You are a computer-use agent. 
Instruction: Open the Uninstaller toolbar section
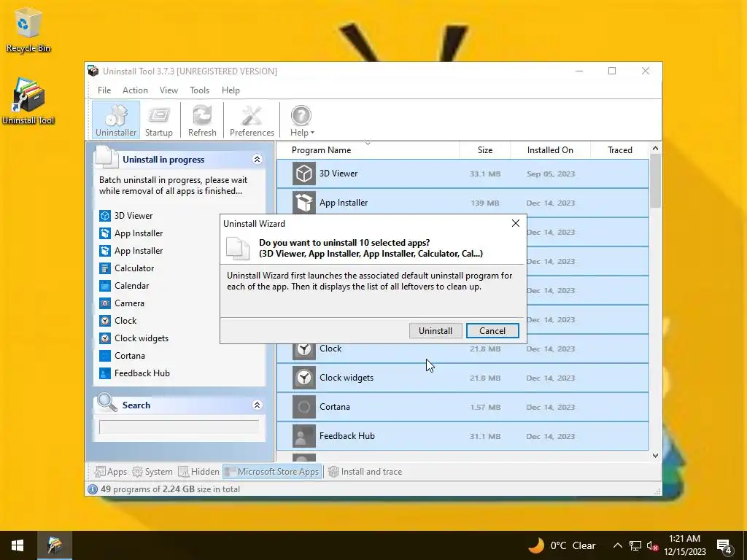point(116,120)
